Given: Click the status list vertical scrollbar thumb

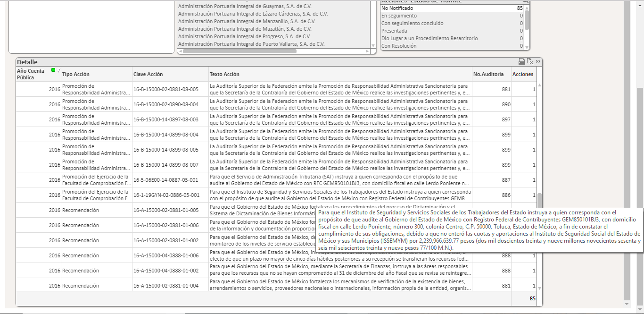Looking at the screenshot, I should click(527, 19).
